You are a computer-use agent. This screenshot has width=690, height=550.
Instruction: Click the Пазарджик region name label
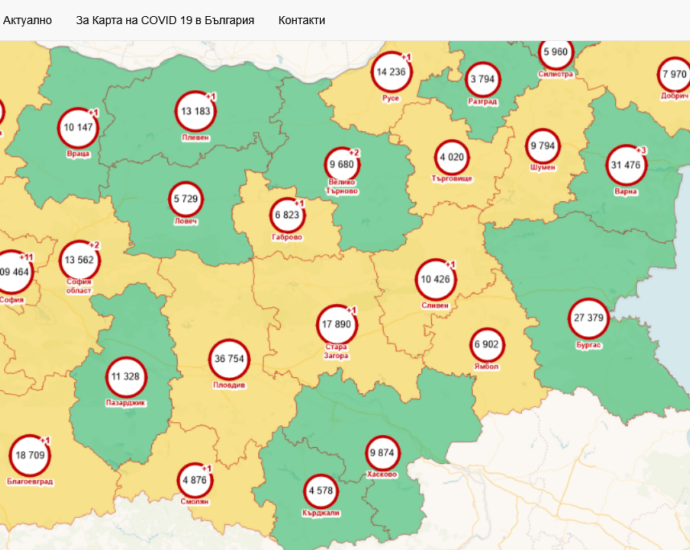click(125, 403)
